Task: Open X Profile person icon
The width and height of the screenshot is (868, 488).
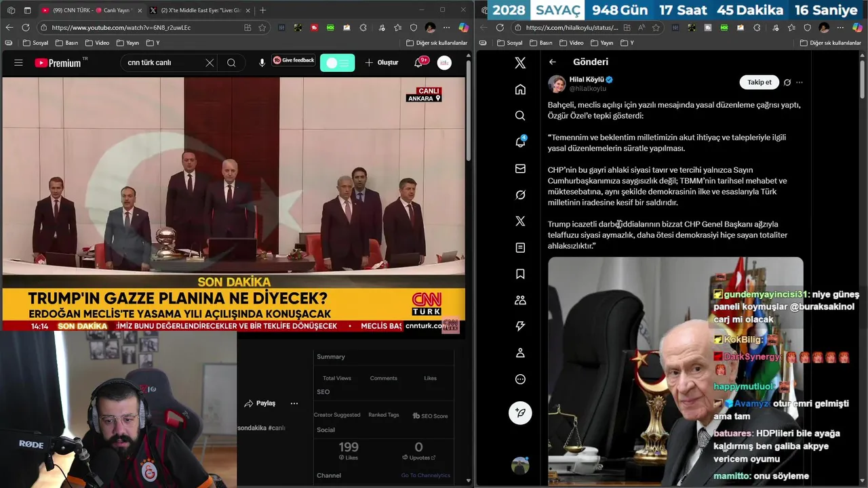Action: (520, 353)
